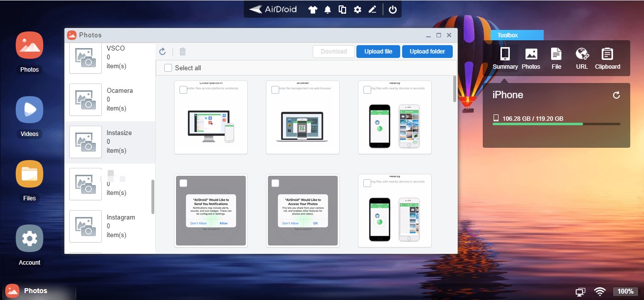The image size is (644, 300).
Task: Toggle the Select all checkbox
Action: (x=168, y=68)
